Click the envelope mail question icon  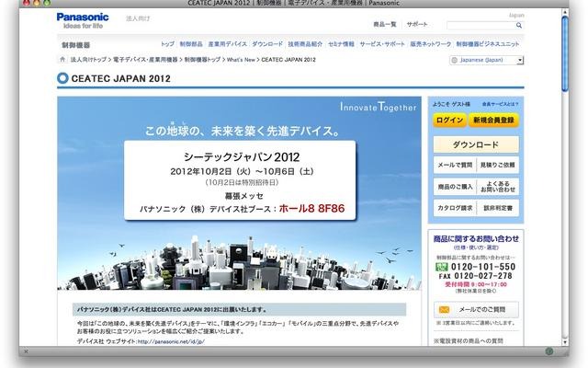tap(444, 309)
